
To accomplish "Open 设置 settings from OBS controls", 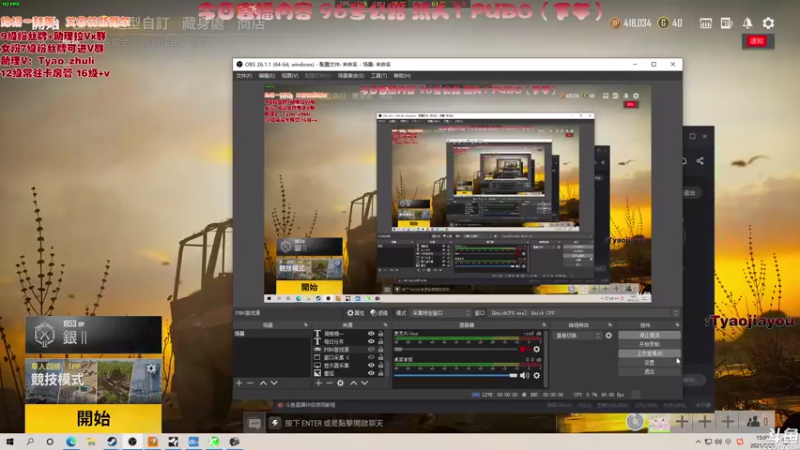I will click(649, 363).
